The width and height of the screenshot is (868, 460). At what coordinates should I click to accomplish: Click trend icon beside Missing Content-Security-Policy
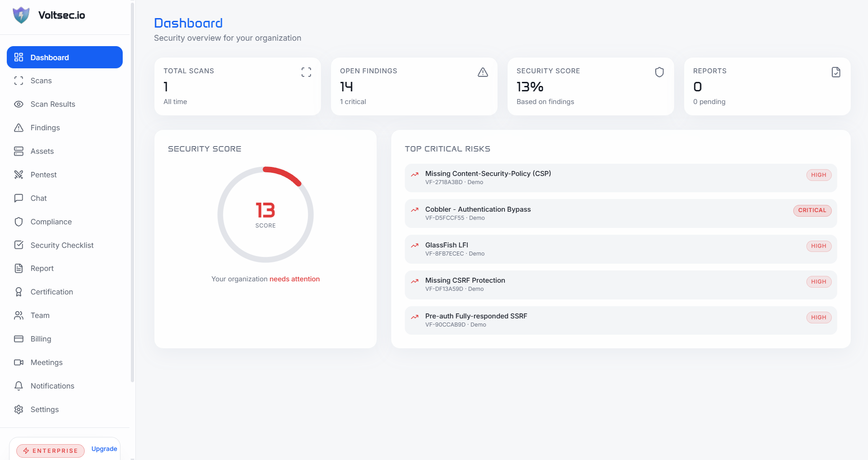[414, 174]
